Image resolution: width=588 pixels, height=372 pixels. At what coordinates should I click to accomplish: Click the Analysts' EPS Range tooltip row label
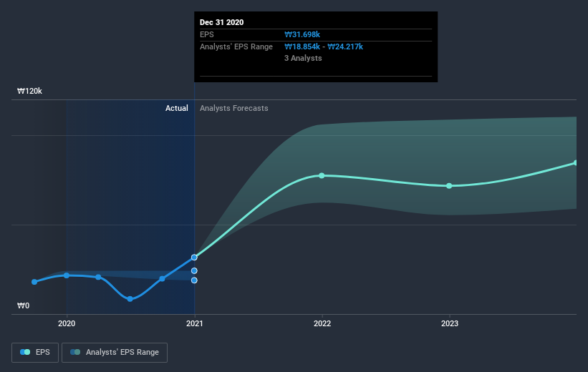[x=236, y=46]
